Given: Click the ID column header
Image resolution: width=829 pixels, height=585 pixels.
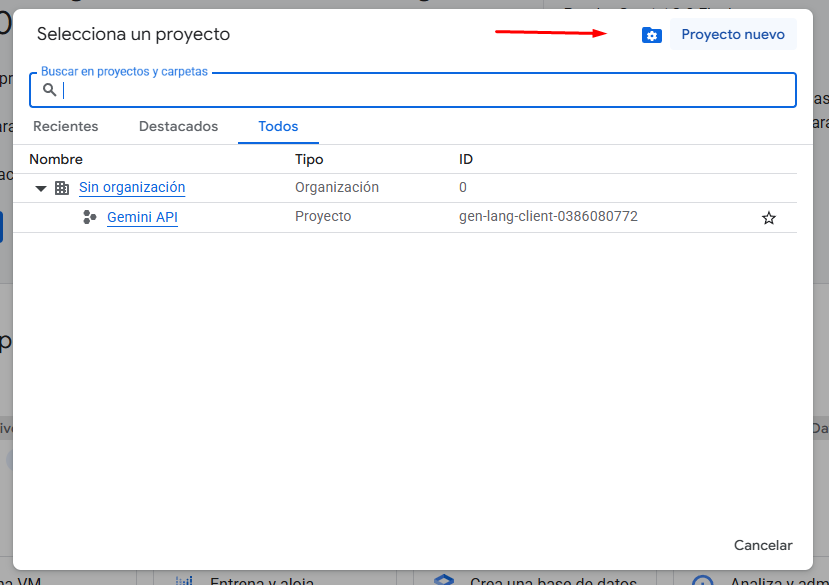Looking at the screenshot, I should 466,159.
